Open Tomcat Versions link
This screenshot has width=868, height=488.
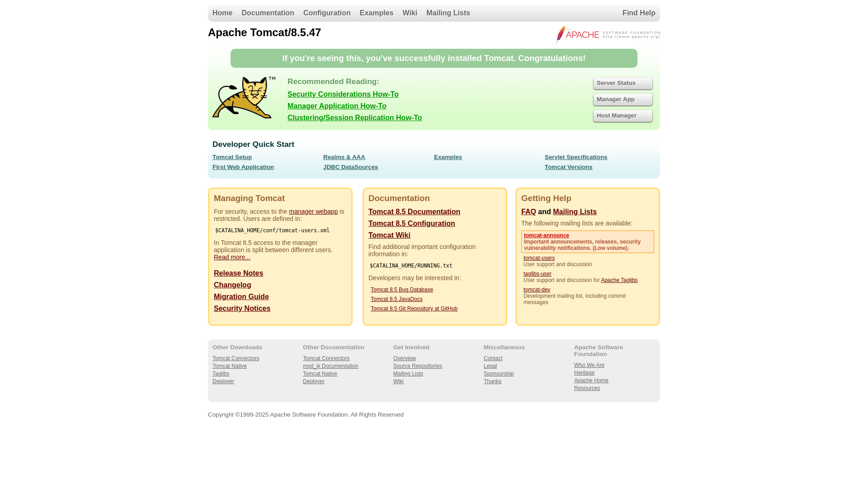568,167
